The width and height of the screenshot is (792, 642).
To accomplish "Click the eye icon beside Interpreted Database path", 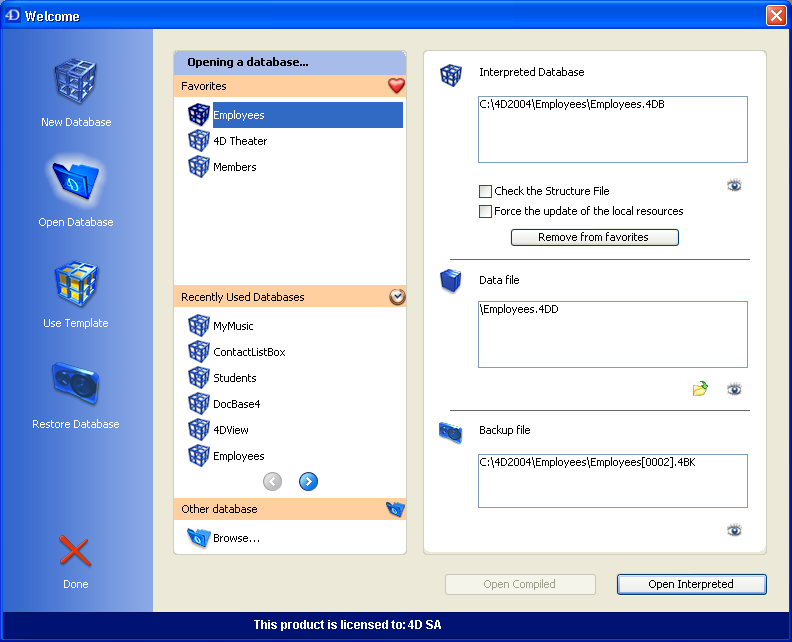I will pyautogui.click(x=734, y=185).
